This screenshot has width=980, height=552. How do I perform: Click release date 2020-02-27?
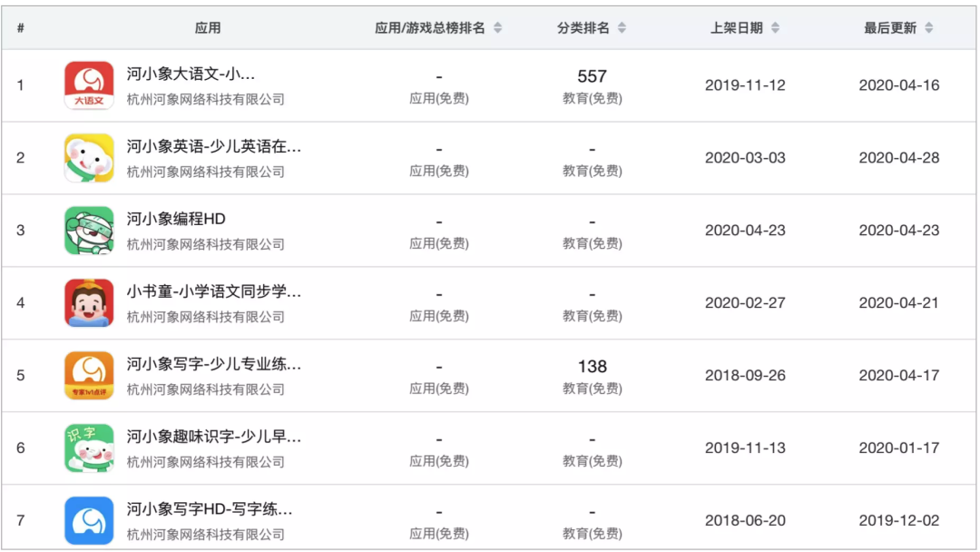pyautogui.click(x=745, y=302)
